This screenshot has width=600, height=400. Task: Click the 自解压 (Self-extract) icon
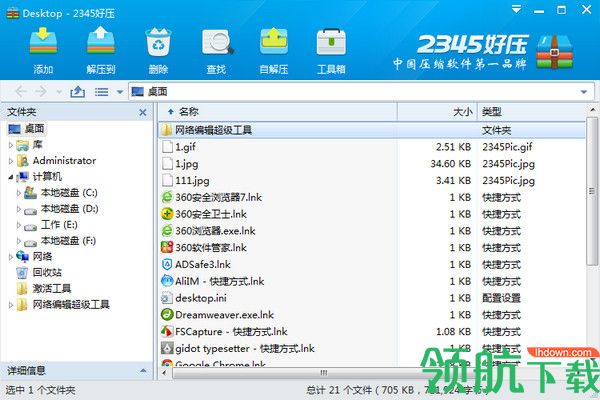(274, 41)
